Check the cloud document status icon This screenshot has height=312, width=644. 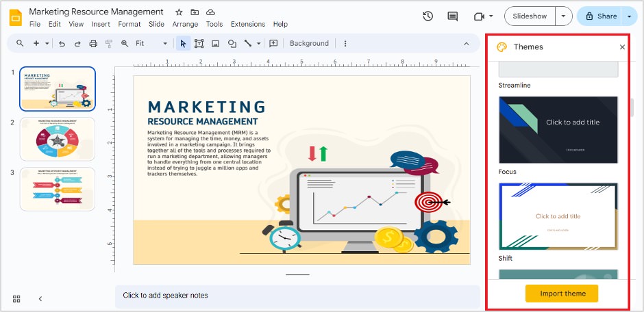coord(211,12)
